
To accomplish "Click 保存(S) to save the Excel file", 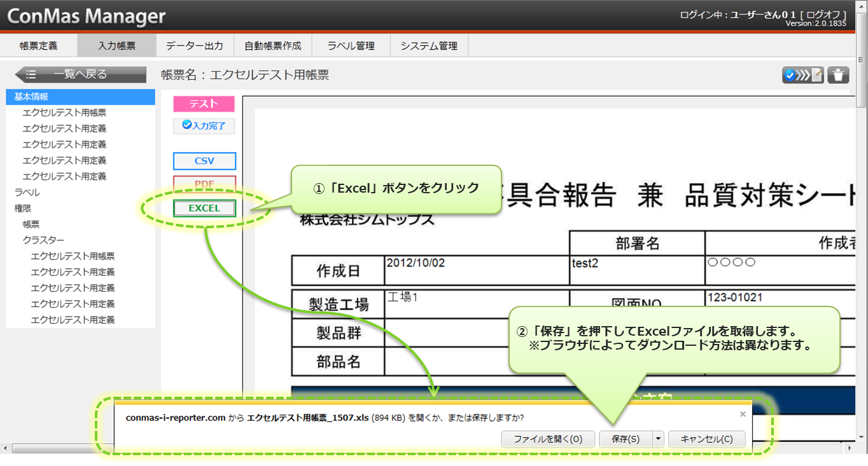I will (625, 439).
